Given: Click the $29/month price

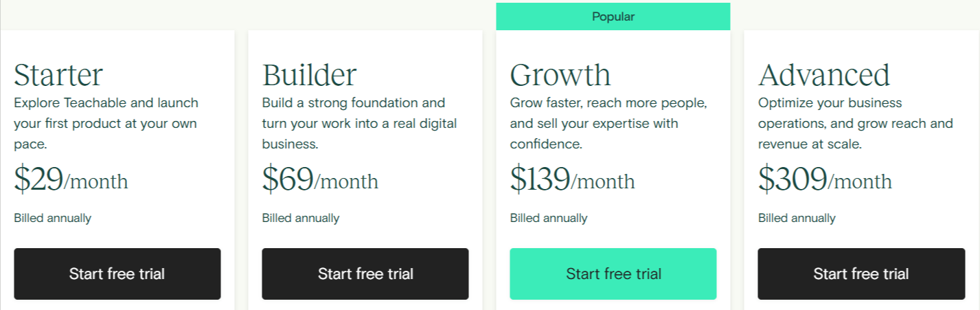Looking at the screenshot, I should point(71,180).
